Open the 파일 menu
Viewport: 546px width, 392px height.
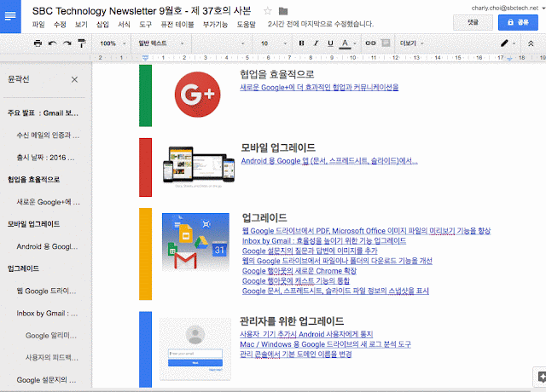pos(38,25)
